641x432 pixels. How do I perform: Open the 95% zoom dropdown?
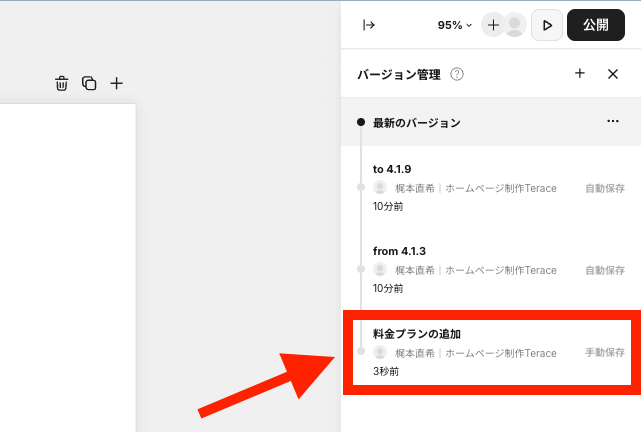pyautogui.click(x=455, y=25)
